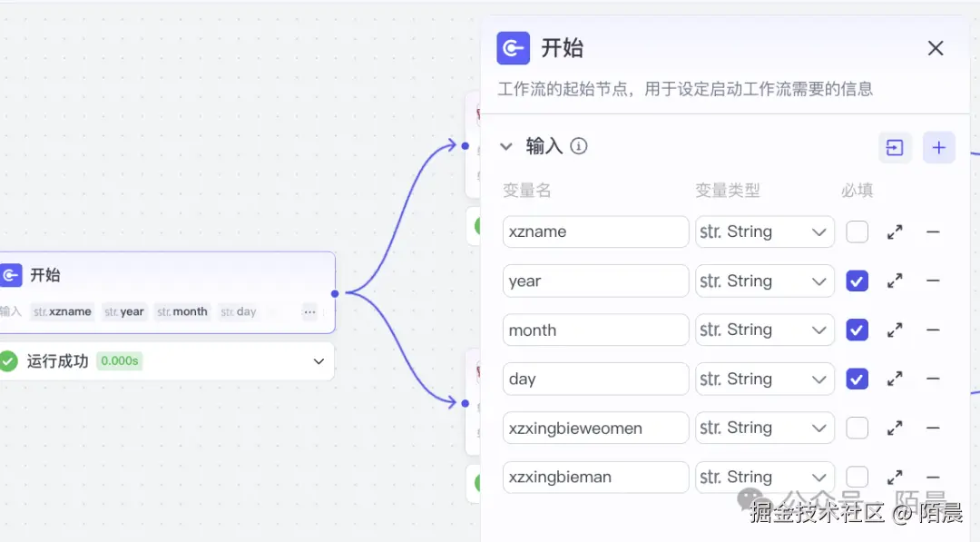Click the Start node icon in the panel header
980x542 pixels.
(513, 48)
